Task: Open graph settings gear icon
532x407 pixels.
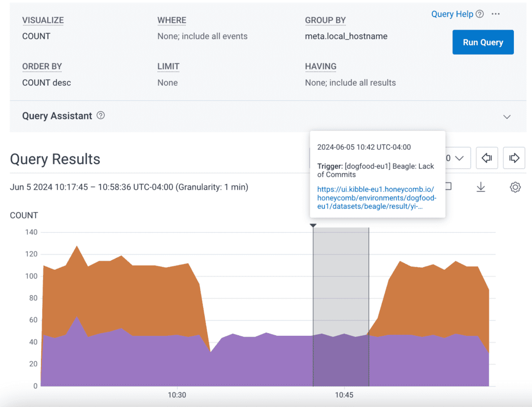Action: point(515,187)
